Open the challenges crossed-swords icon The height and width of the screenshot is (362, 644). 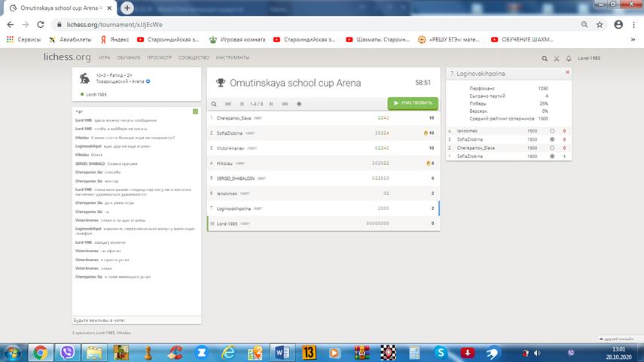pyautogui.click(x=557, y=58)
